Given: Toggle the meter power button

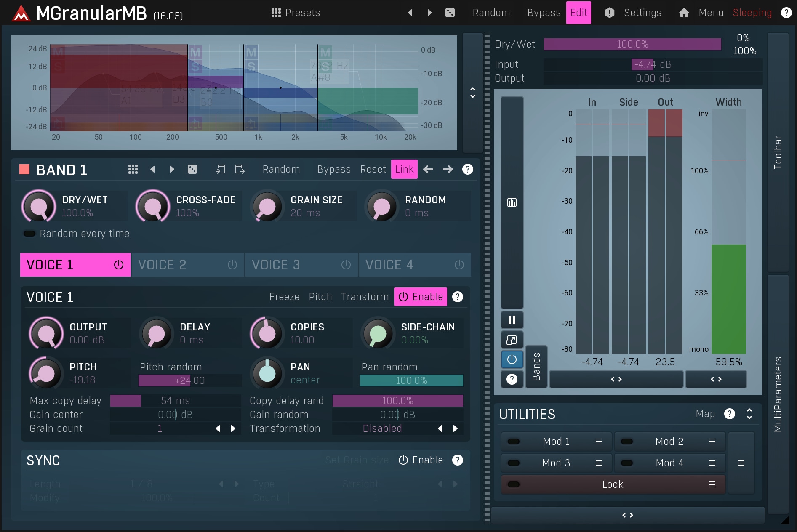Looking at the screenshot, I should click(x=512, y=359).
